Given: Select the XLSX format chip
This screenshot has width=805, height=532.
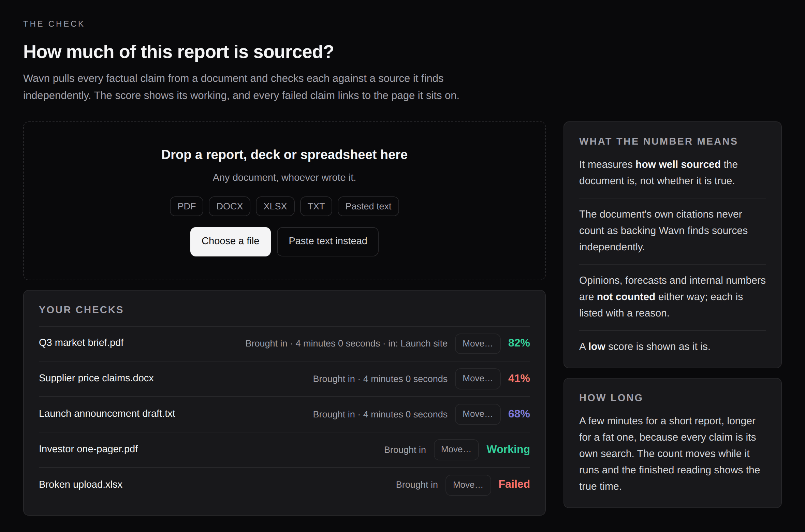Looking at the screenshot, I should tap(275, 206).
